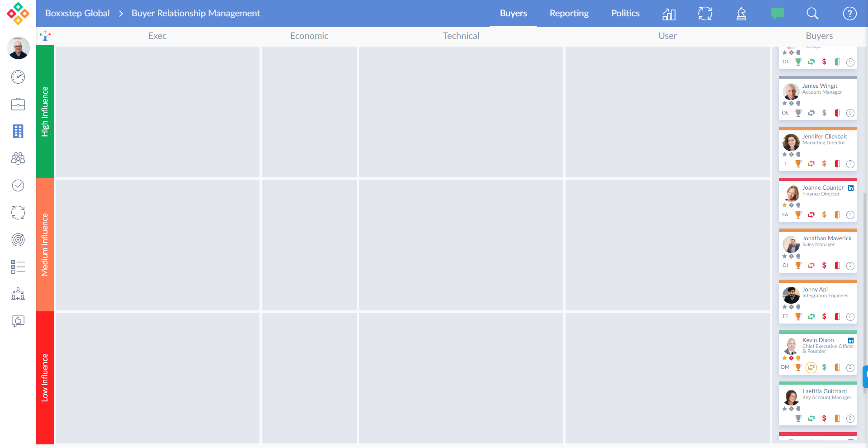This screenshot has height=448, width=868.
Task: Open the bar chart icon in header
Action: click(669, 14)
